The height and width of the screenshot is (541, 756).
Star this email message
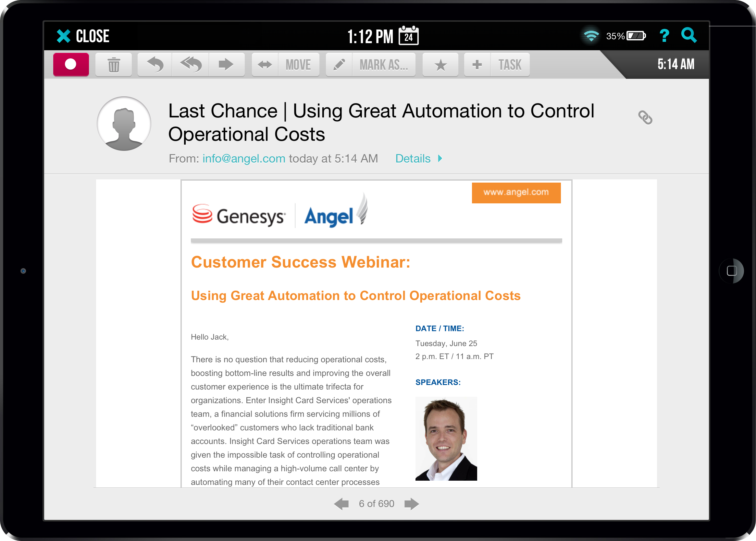(x=440, y=65)
